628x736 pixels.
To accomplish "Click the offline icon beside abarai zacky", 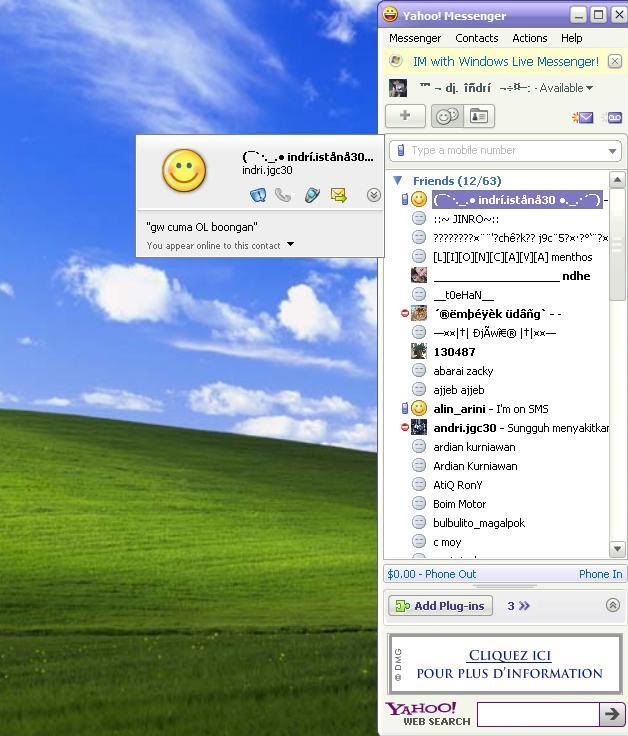I will click(419, 371).
